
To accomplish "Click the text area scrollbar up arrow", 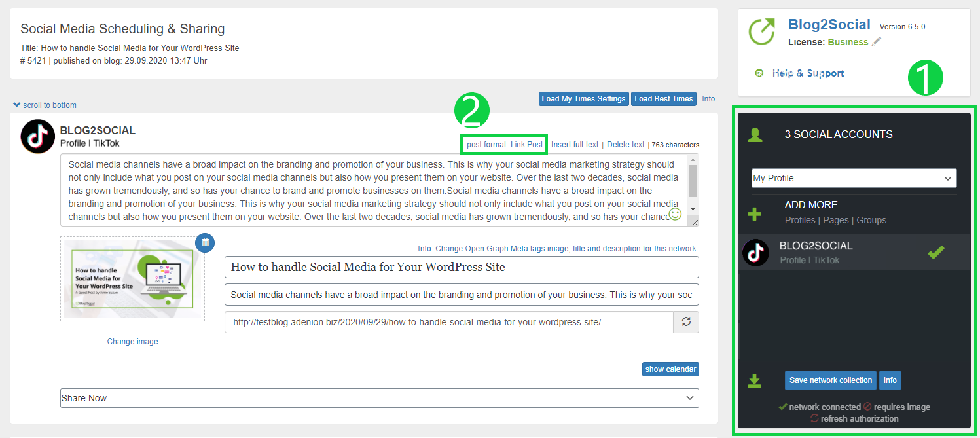I will pos(693,160).
